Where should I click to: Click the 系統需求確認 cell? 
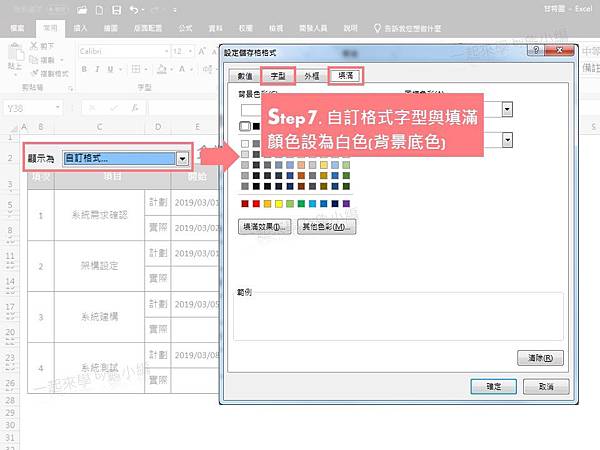click(99, 215)
